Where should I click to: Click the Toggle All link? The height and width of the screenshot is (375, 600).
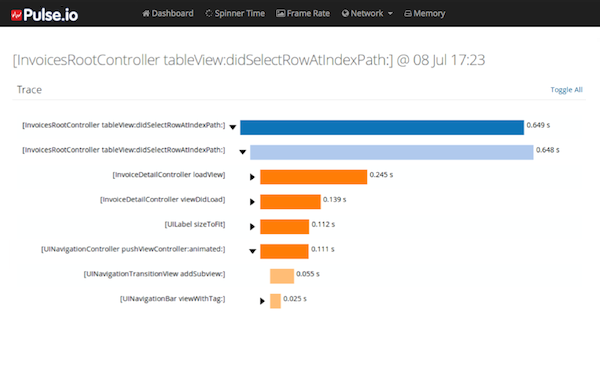coord(566,90)
